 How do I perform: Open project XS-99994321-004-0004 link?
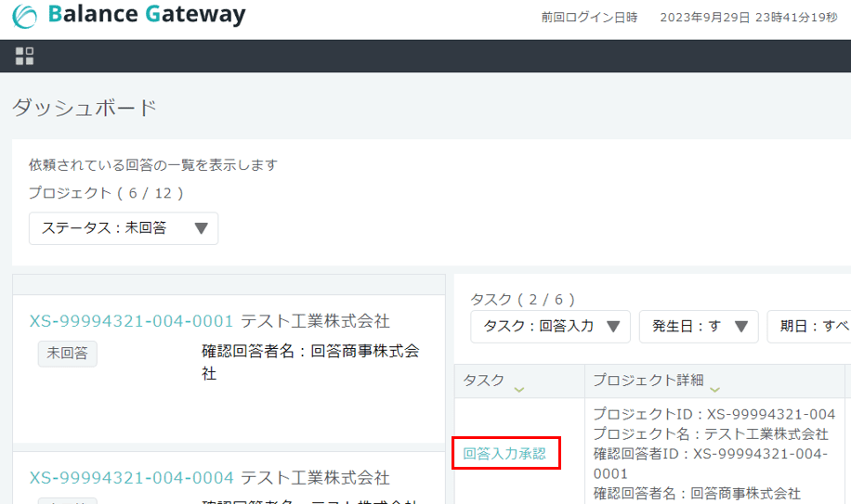click(131, 478)
